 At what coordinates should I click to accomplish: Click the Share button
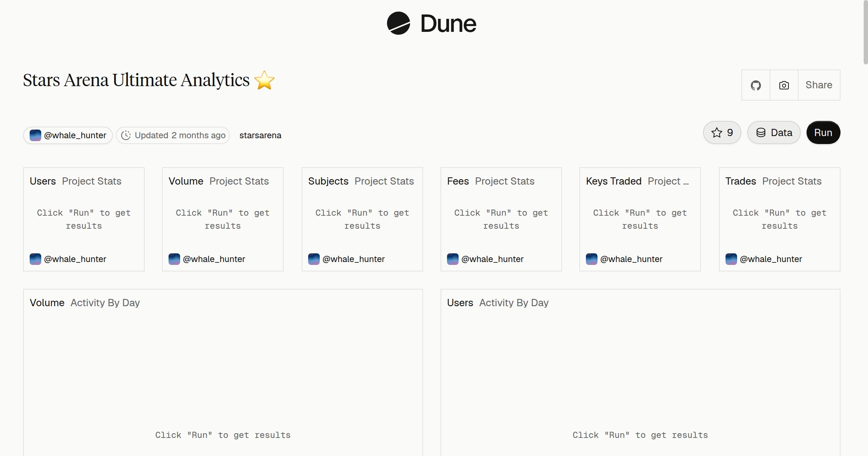819,85
